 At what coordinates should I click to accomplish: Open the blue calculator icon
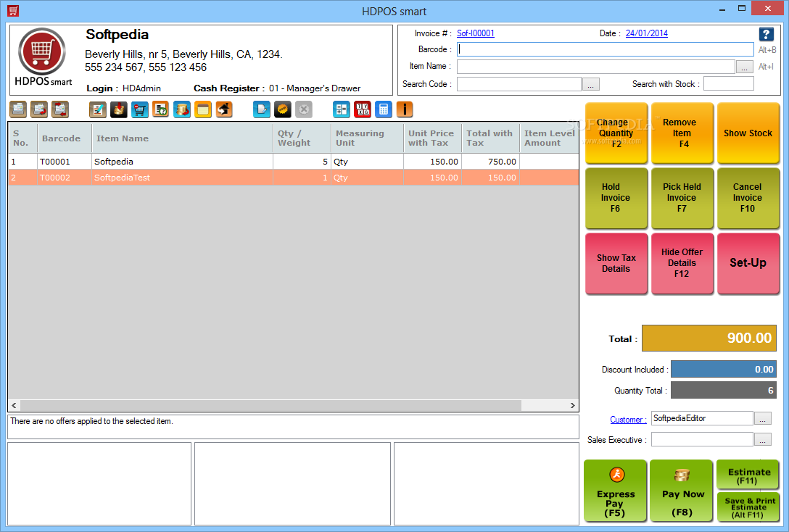pos(384,109)
